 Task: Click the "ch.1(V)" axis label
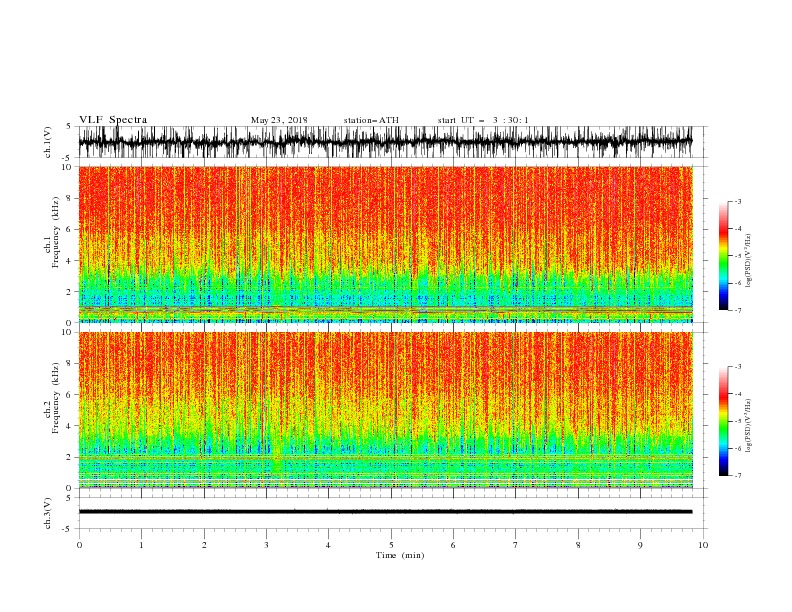click(x=48, y=142)
